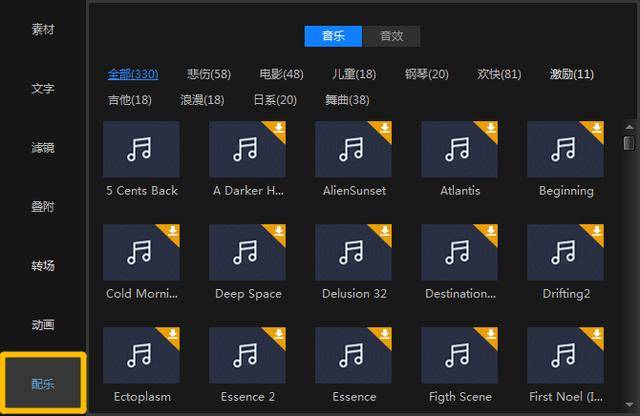Viewport: 640px width, 416px height.
Task: Download the Destination... track
Action: [x=490, y=231]
